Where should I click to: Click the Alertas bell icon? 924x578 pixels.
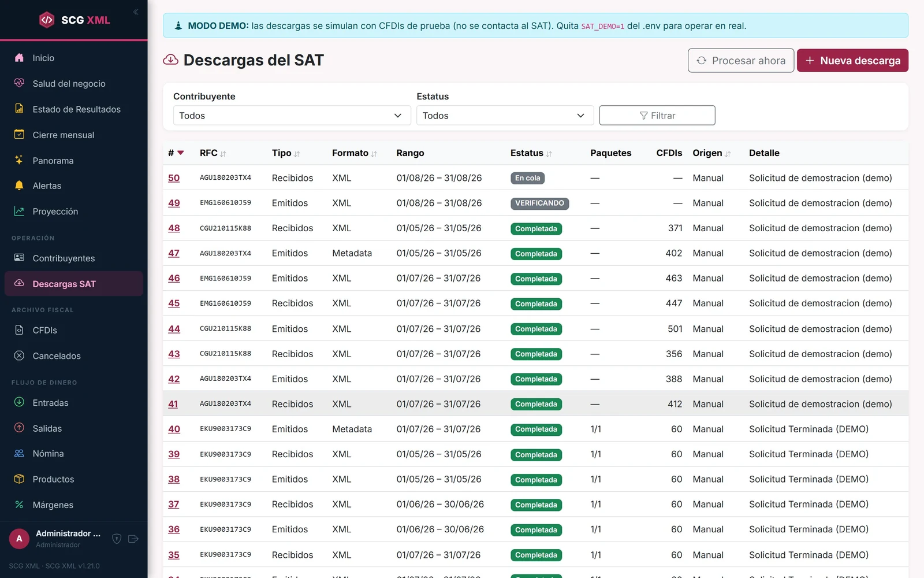click(19, 186)
